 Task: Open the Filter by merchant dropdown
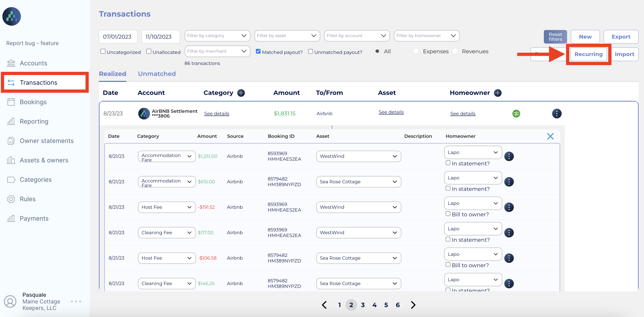click(x=217, y=51)
